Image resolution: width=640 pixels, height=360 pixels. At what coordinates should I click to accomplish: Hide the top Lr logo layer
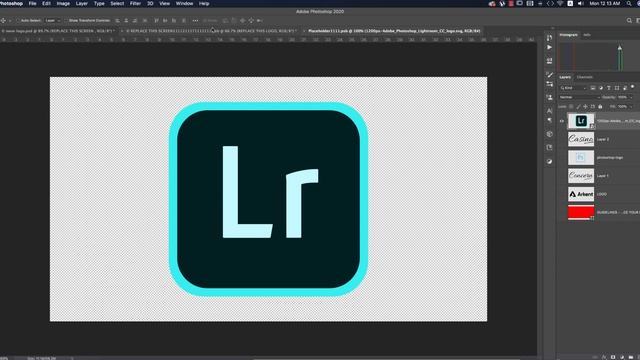(x=562, y=121)
